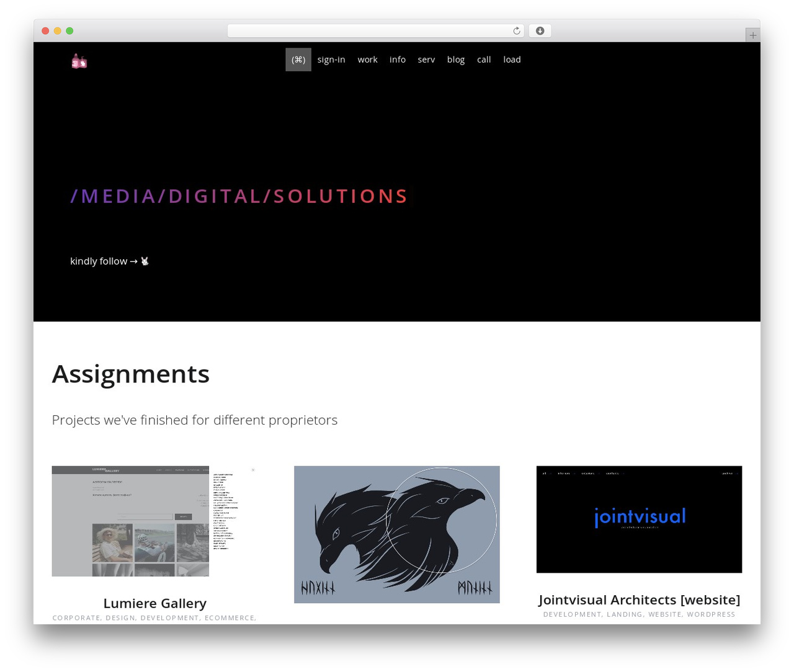Click the /MEDIA/DIGITAL/SOLUTIONS hero heading
The image size is (794, 672).
click(x=239, y=196)
